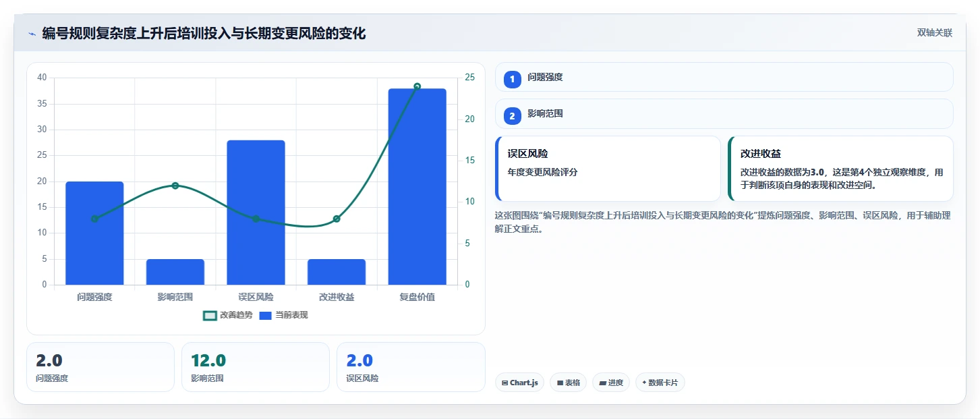The width and height of the screenshot is (980, 419).
Task: Select numbered step 2 影响范围 row
Action: pos(724,114)
